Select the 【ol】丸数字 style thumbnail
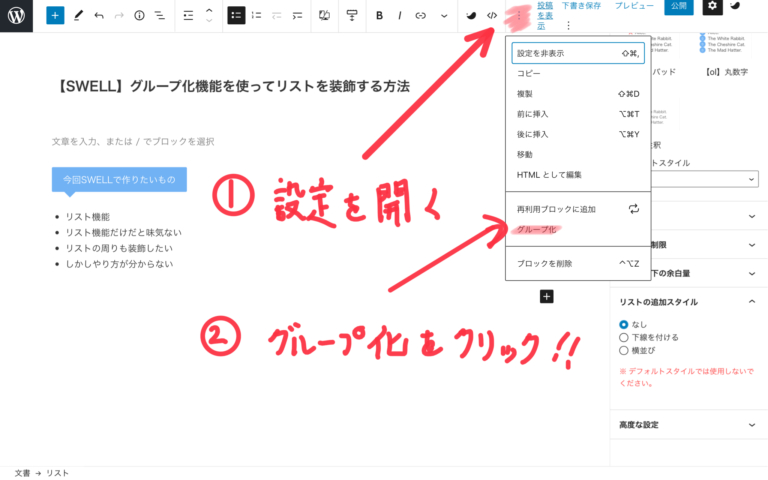 [727, 54]
